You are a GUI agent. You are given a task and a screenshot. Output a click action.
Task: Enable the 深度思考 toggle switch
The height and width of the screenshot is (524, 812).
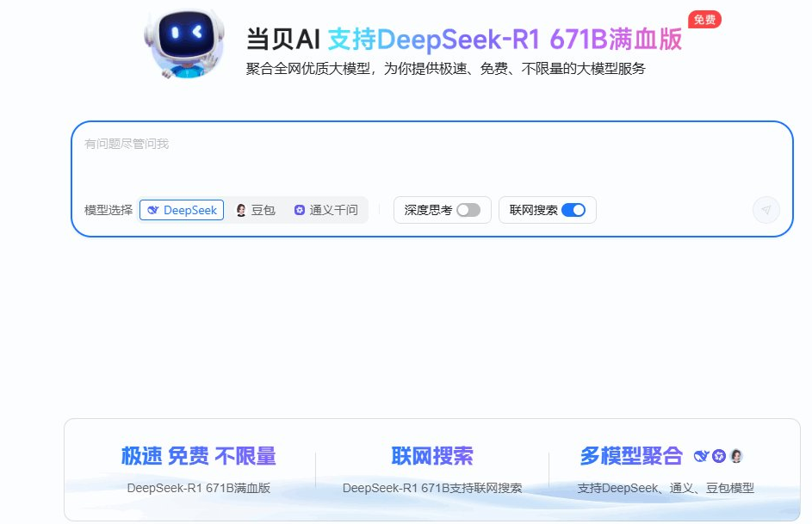click(x=468, y=210)
